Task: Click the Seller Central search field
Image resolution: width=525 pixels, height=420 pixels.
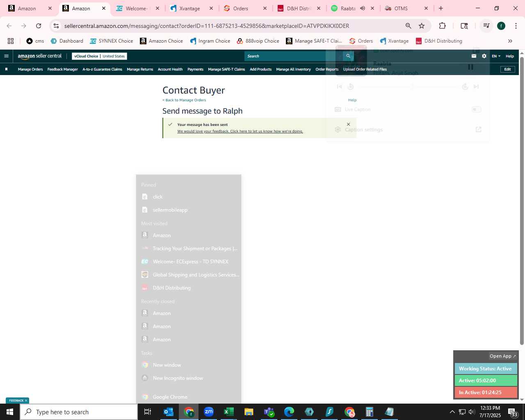Action: [x=294, y=56]
